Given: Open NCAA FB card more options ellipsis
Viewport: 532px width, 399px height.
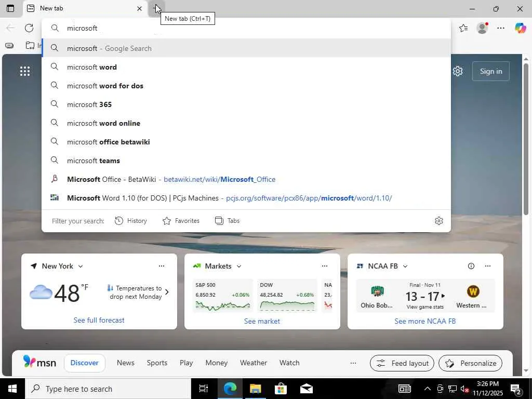Looking at the screenshot, I should (487, 266).
